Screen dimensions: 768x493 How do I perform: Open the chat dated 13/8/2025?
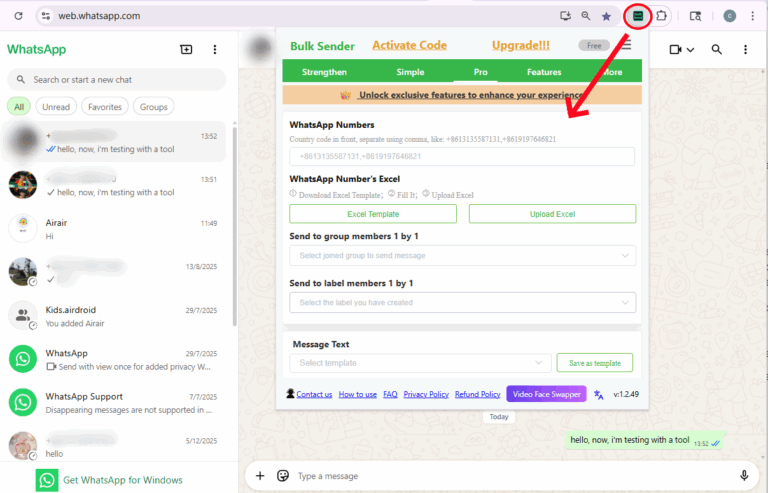coord(116,273)
